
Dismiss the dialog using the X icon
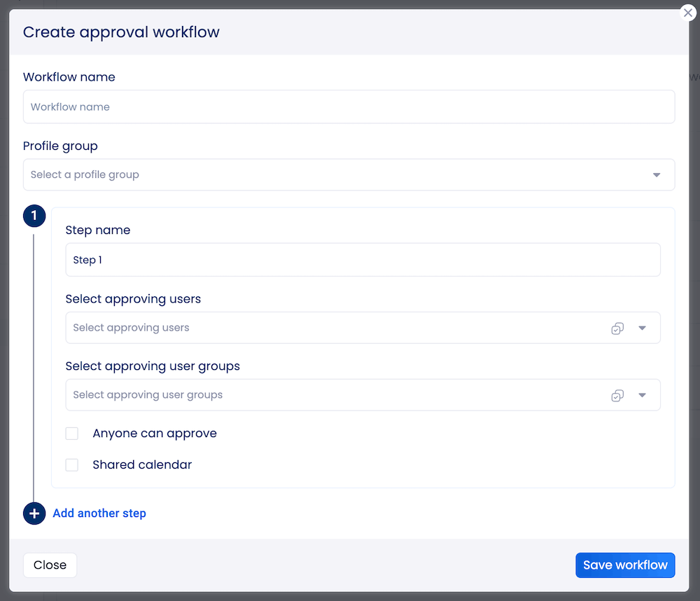687,13
